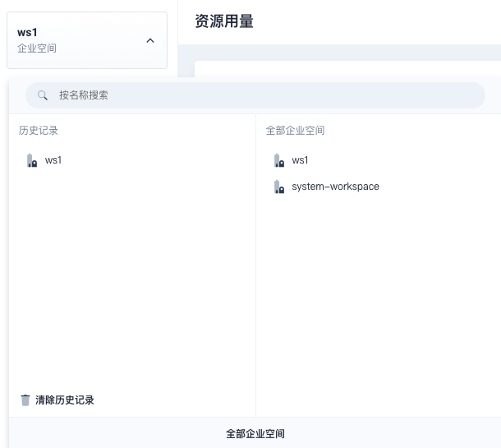The height and width of the screenshot is (448, 501).
Task: Click the magnifier icon in search box
Action: 43,95
